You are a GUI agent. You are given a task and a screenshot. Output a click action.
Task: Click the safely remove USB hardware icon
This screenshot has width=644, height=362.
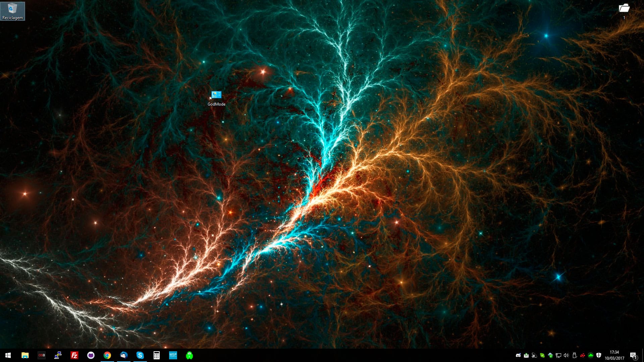point(575,355)
